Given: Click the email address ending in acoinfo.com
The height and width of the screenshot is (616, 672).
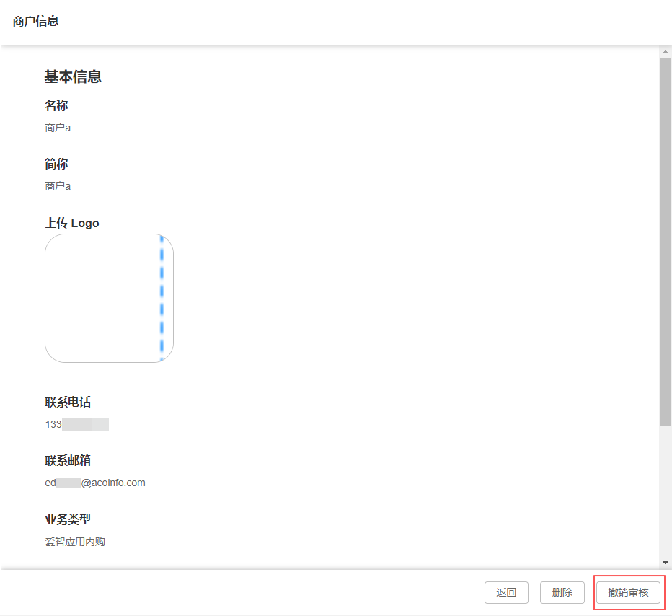Looking at the screenshot, I should [x=94, y=483].
